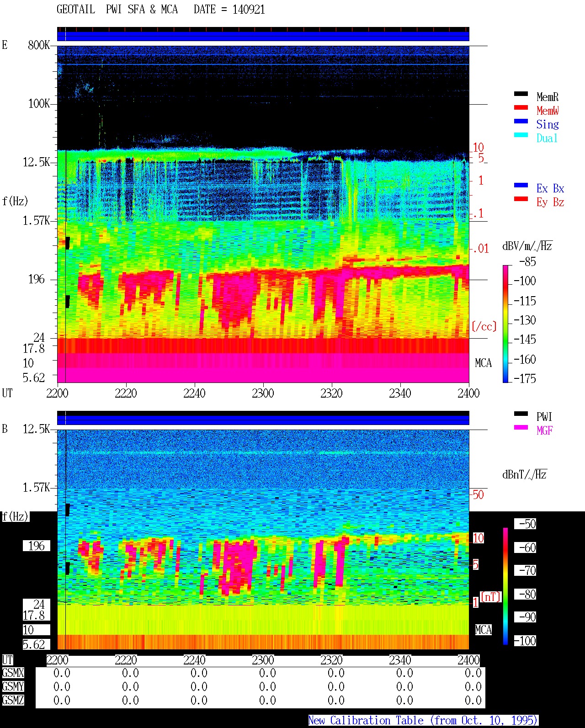The height and width of the screenshot is (728, 585).
Task: Click the Dual legend label
Action: pyautogui.click(x=547, y=138)
